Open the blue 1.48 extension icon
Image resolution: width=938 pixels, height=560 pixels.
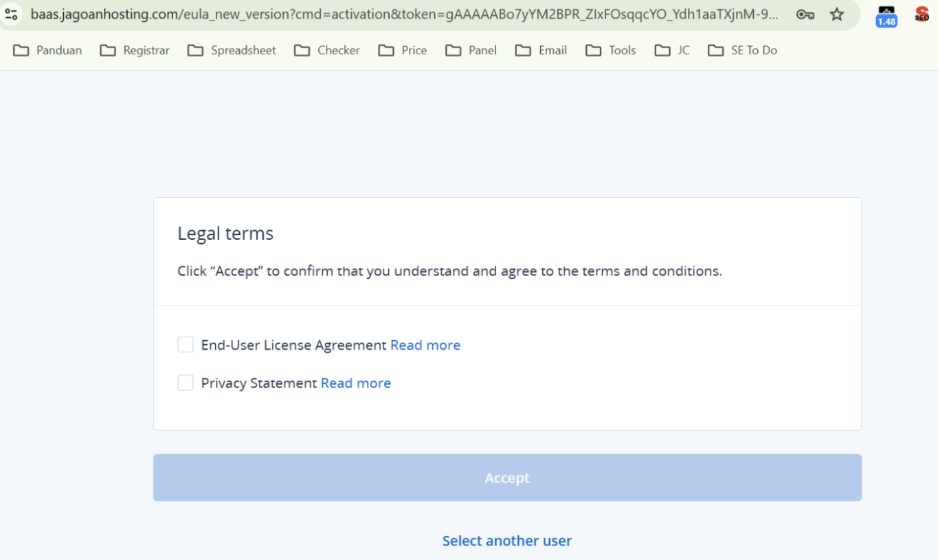(886, 16)
